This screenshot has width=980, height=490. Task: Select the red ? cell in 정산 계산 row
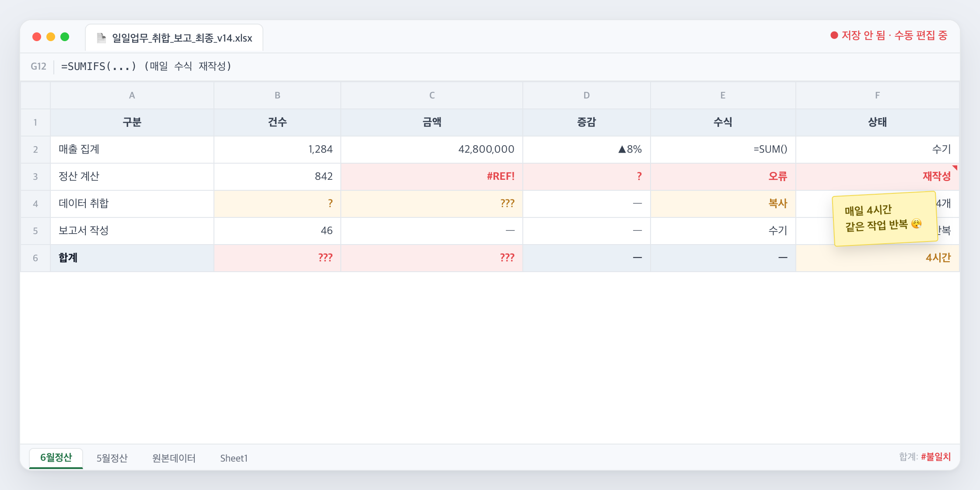pos(587,177)
